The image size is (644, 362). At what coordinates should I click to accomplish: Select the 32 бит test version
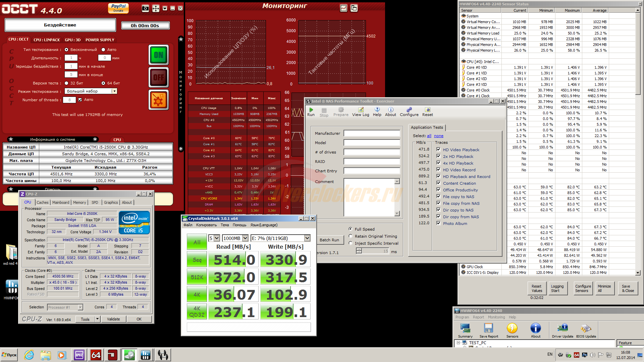click(66, 83)
